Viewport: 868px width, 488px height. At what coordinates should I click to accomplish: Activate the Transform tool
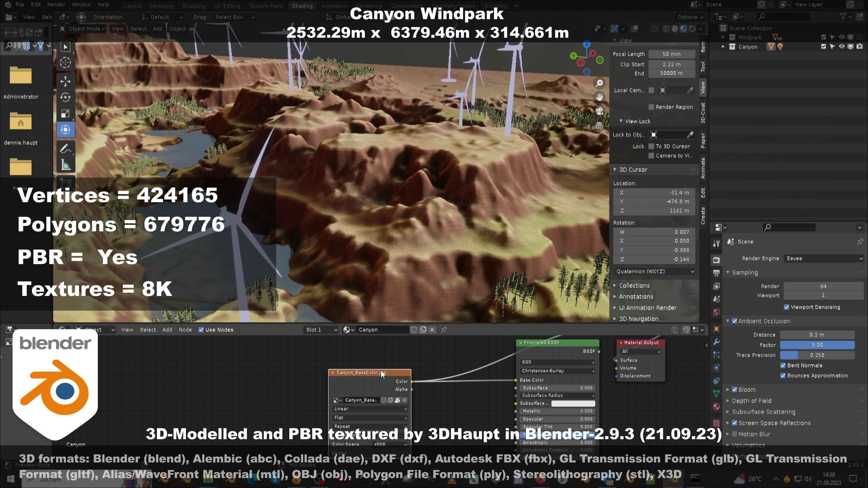65,130
